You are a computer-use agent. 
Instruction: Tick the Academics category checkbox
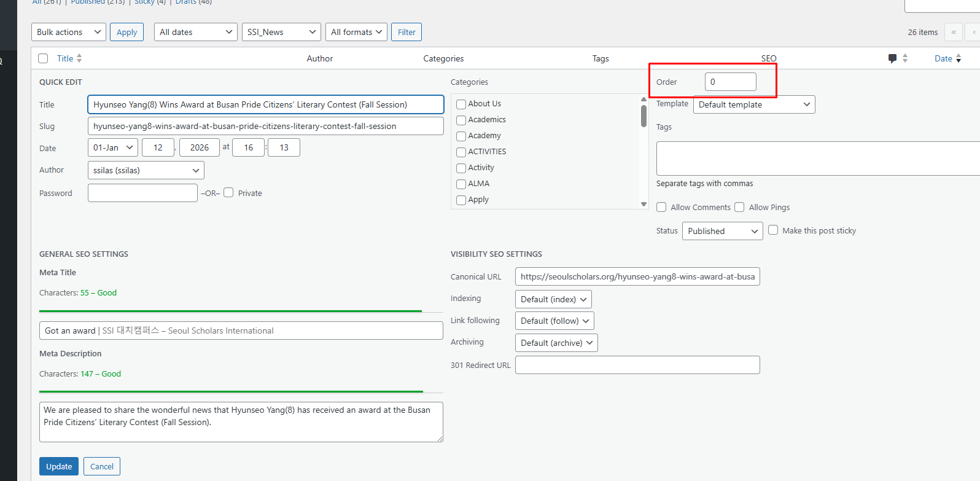point(461,120)
